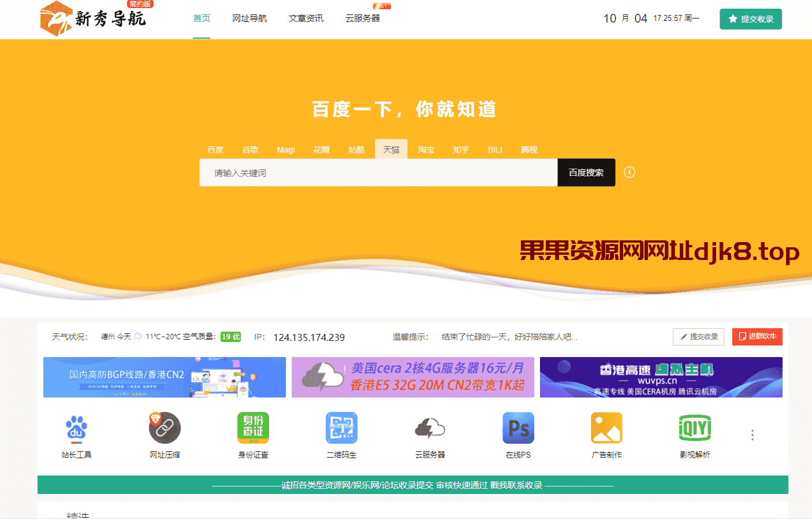
Task: Switch from 天猫 to BILI search tab
Action: tap(494, 150)
